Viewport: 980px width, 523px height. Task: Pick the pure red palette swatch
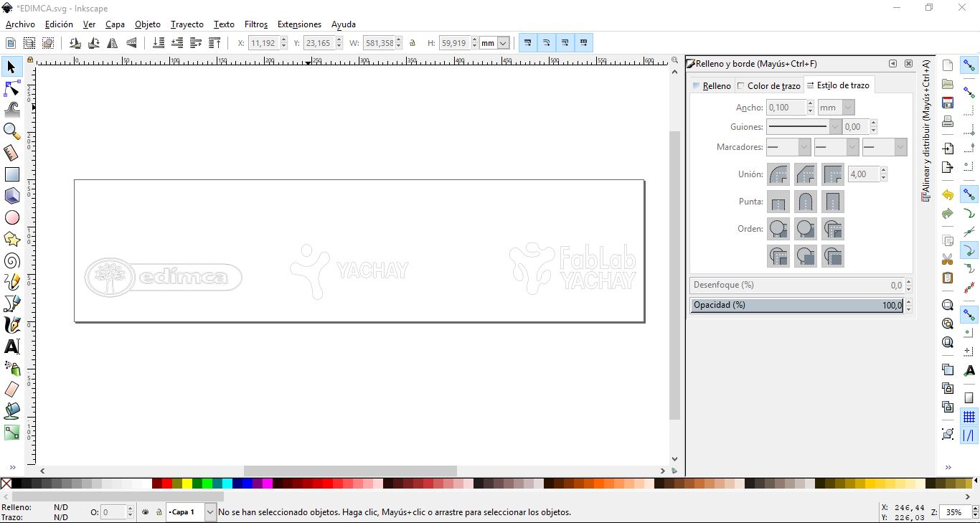point(167,484)
